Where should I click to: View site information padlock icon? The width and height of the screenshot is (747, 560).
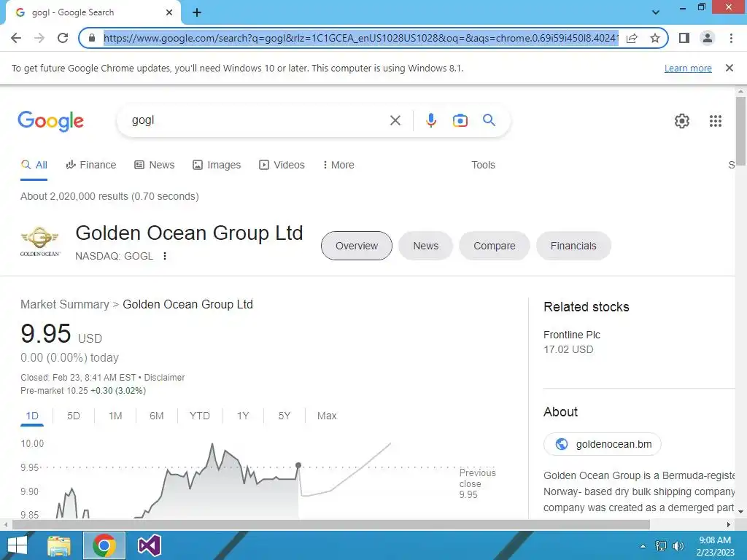click(92, 38)
